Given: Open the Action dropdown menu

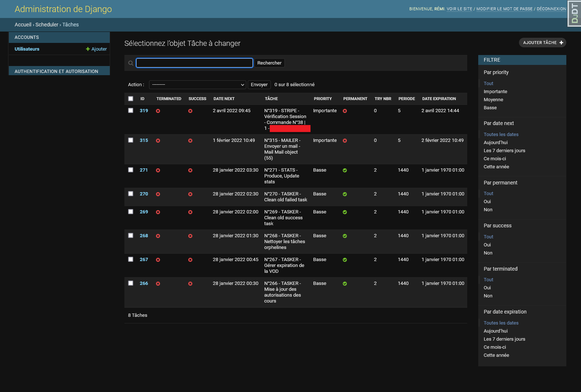Looking at the screenshot, I should tap(197, 85).
